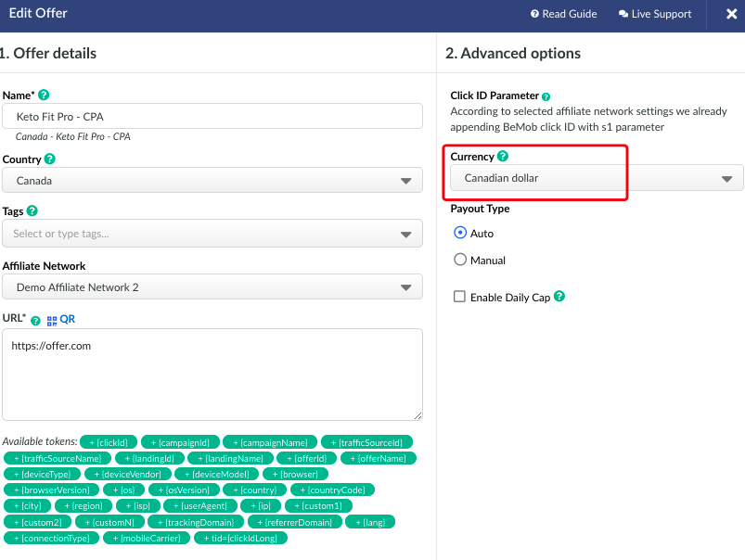Open Live Support chat
The image size is (745, 560).
(x=655, y=14)
